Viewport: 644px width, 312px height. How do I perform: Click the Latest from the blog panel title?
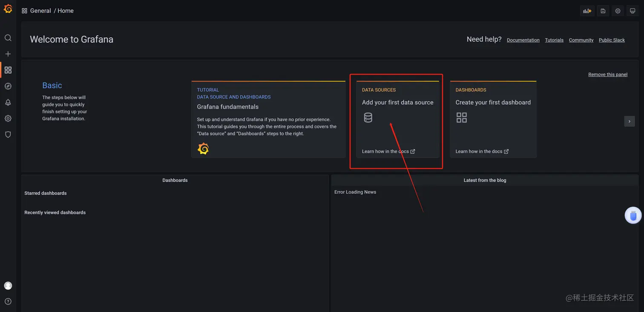[x=485, y=180]
